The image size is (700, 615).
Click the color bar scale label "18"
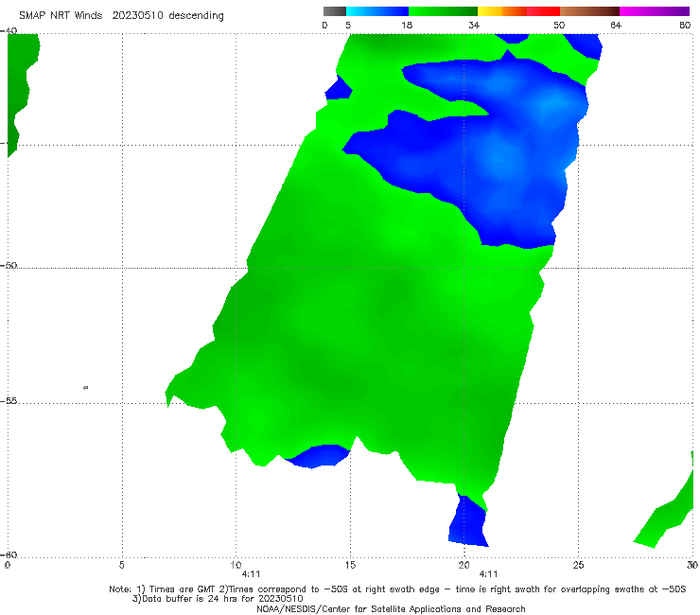407,26
